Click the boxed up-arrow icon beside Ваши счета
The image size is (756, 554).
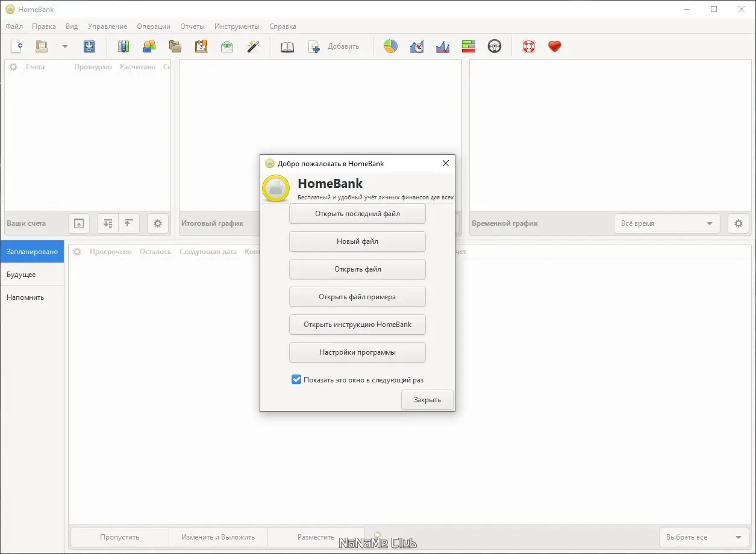(79, 223)
